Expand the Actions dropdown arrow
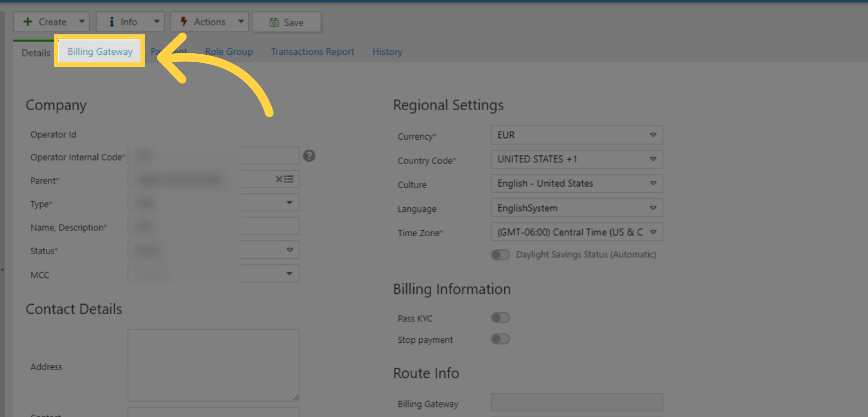Screen dimensions: 868x417 tap(241, 21)
